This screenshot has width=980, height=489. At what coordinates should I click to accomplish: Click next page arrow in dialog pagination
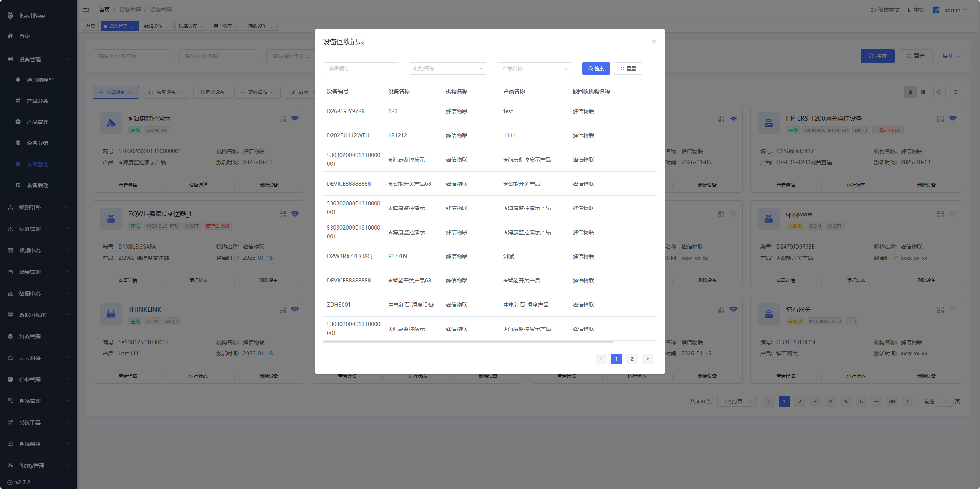[647, 359]
